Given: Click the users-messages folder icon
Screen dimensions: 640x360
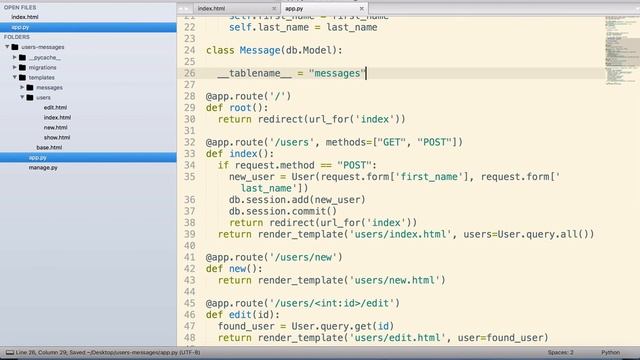Looking at the screenshot, I should tap(15, 47).
